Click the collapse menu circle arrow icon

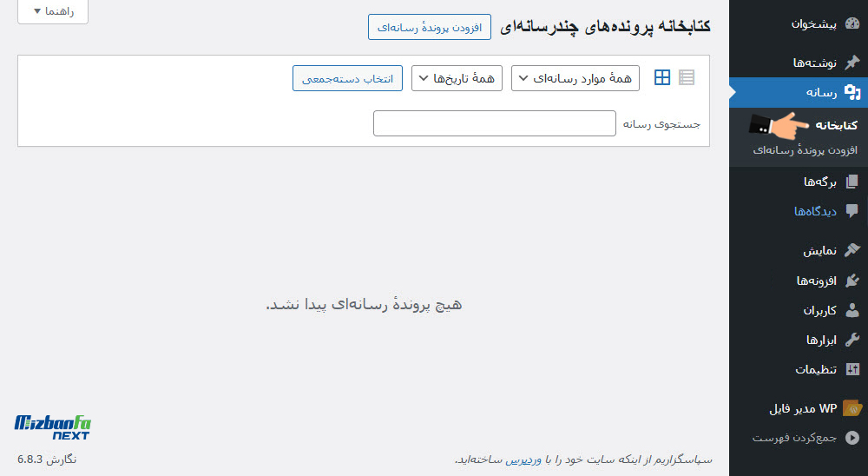coord(852,438)
